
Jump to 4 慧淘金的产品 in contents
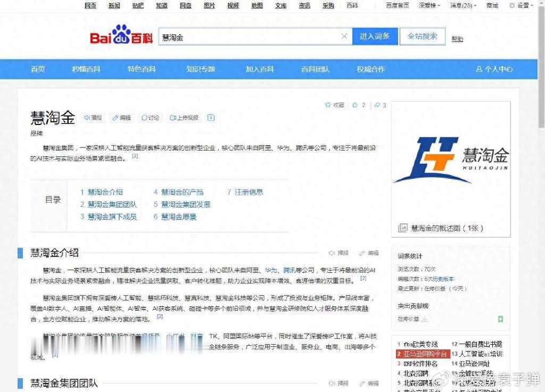179,192
